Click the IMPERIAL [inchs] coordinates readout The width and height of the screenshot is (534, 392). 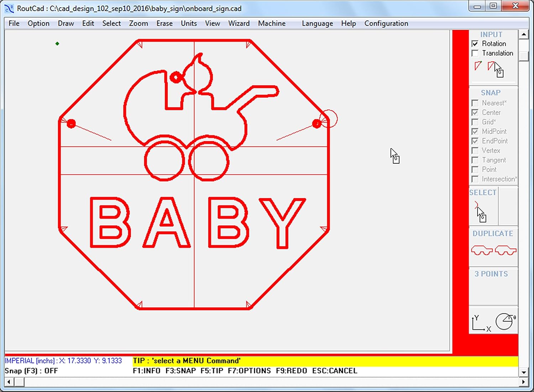[x=63, y=361]
